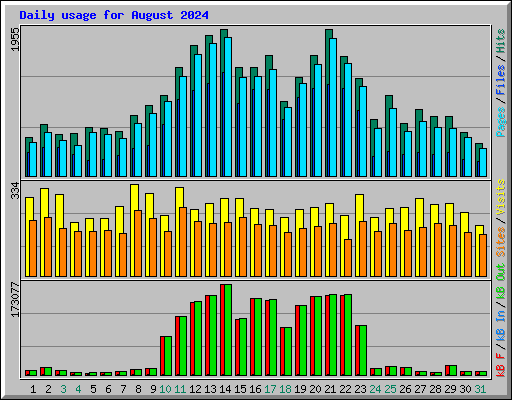The height and width of the screenshot is (400, 512).
Task: Click day 29 on the x-axis
Action: pos(450,389)
